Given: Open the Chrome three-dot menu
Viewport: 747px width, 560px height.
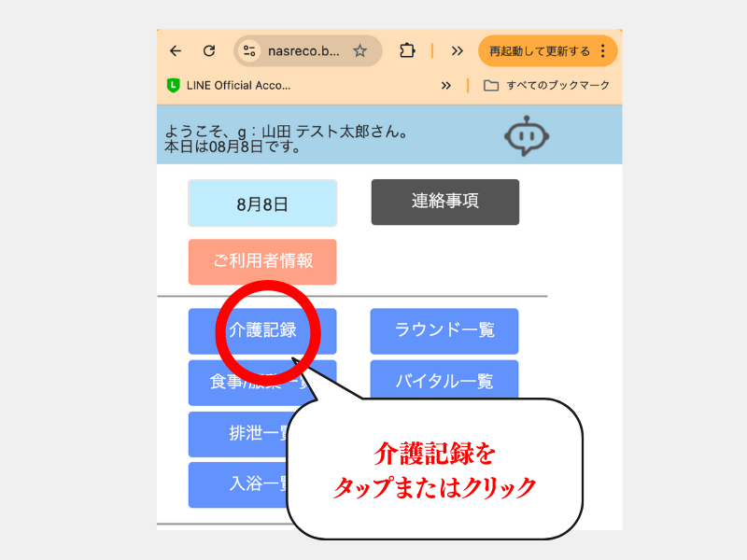Looking at the screenshot, I should point(602,51).
